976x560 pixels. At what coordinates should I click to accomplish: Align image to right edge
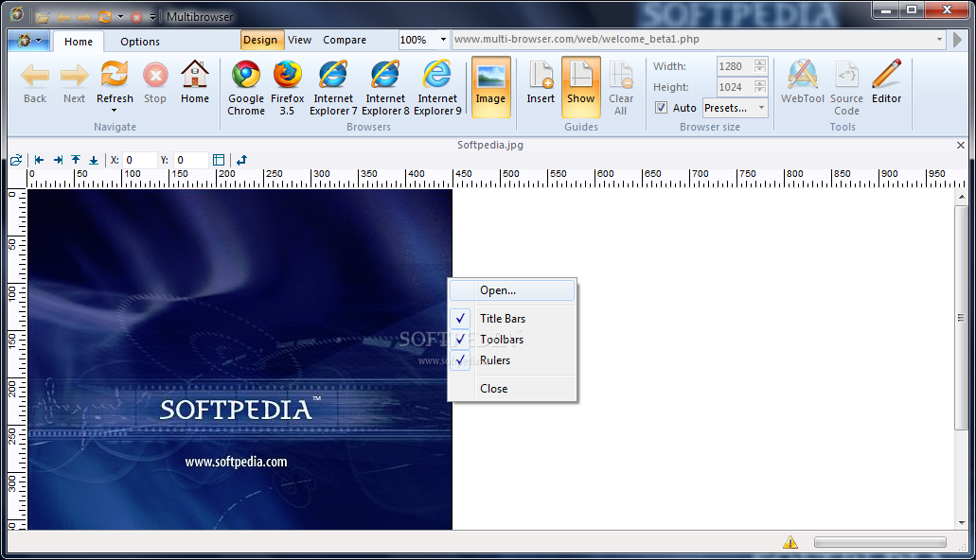click(x=58, y=160)
